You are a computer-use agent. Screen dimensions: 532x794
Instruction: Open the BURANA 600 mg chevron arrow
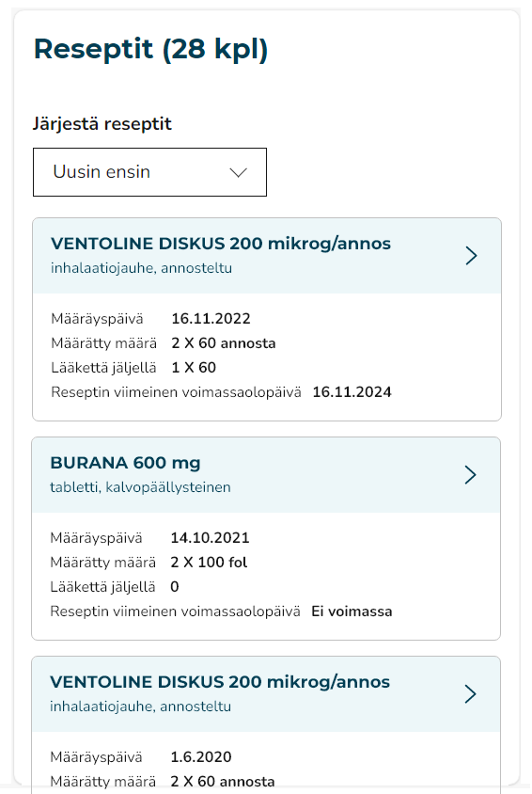click(x=470, y=475)
